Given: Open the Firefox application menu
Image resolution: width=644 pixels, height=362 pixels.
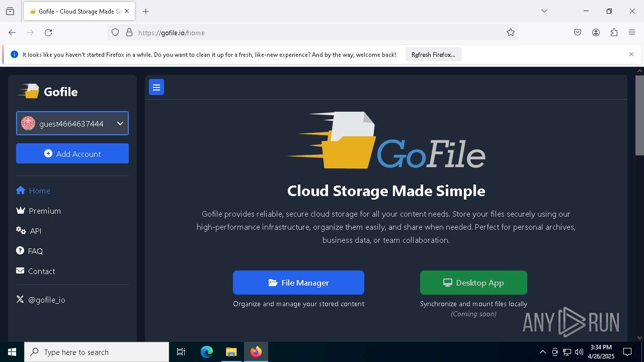Looking at the screenshot, I should click(632, 33).
